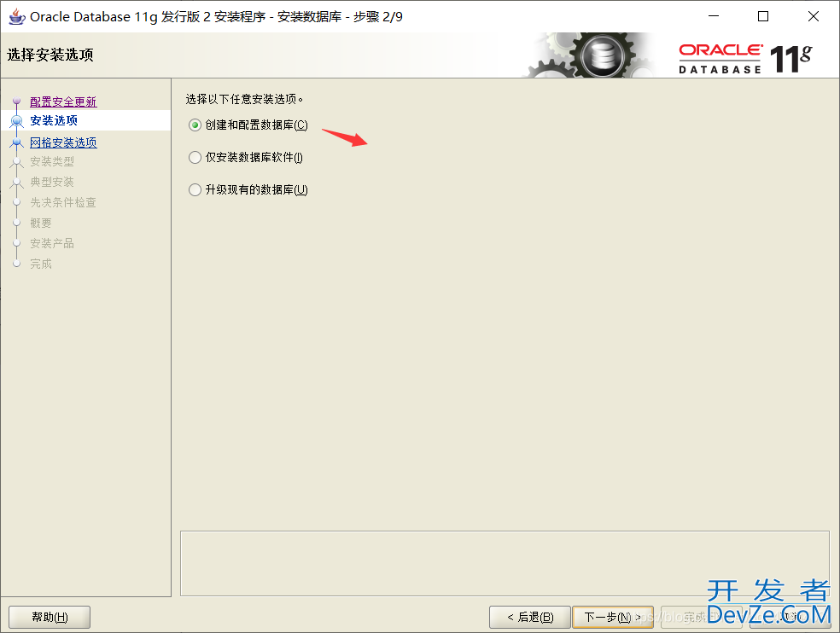Select the current 安装选项 step in sidebar
The height and width of the screenshot is (633, 840).
point(54,120)
